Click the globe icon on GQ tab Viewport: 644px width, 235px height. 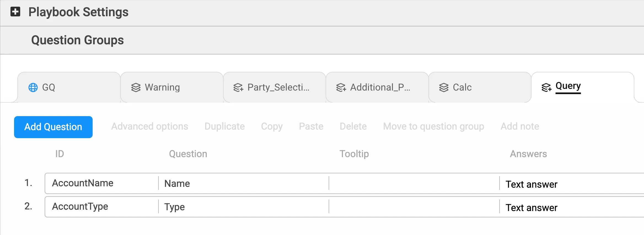pos(33,88)
